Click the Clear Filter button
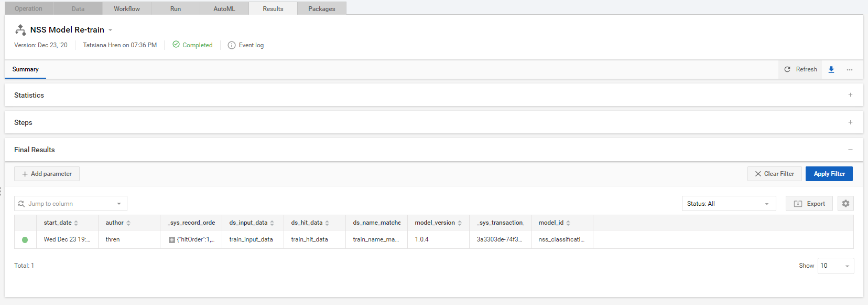Viewport: 868px width, 305px height. tap(774, 174)
